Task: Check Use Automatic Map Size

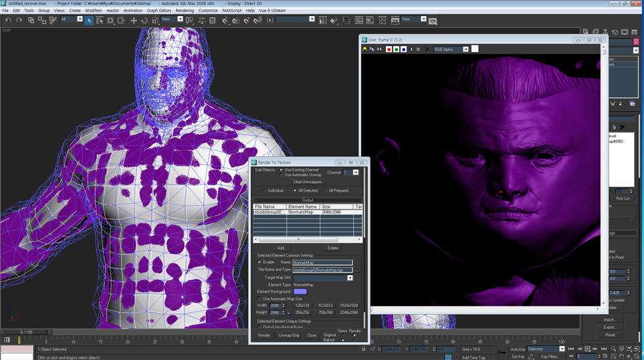Action: (x=259, y=299)
